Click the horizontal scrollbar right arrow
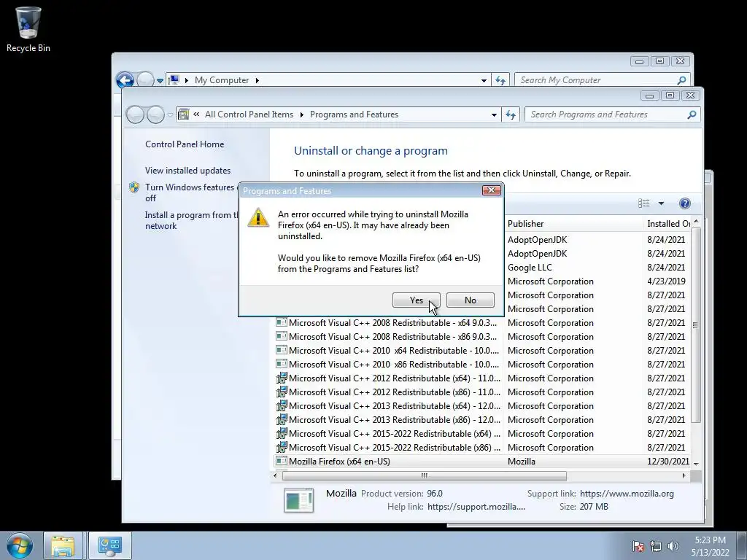Image resolution: width=747 pixels, height=560 pixels. [684, 475]
